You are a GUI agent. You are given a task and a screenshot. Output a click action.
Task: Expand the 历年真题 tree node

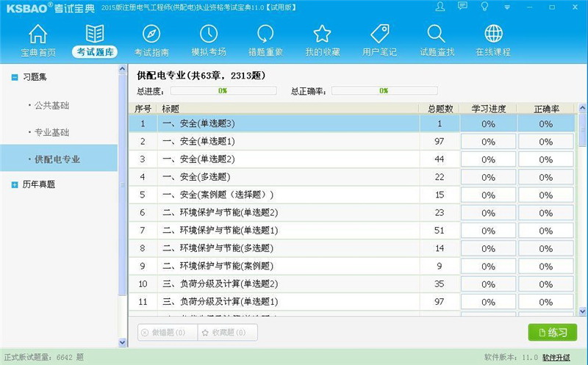15,185
